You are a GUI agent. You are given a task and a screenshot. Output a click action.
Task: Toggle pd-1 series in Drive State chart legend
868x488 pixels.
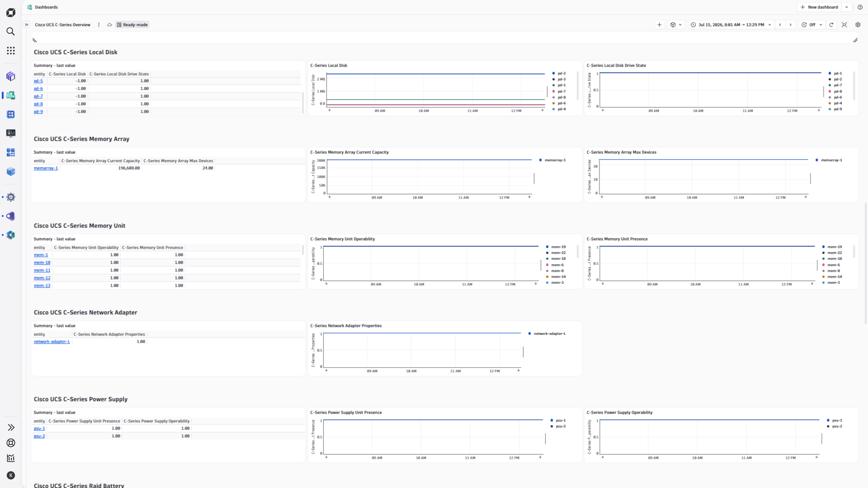835,73
